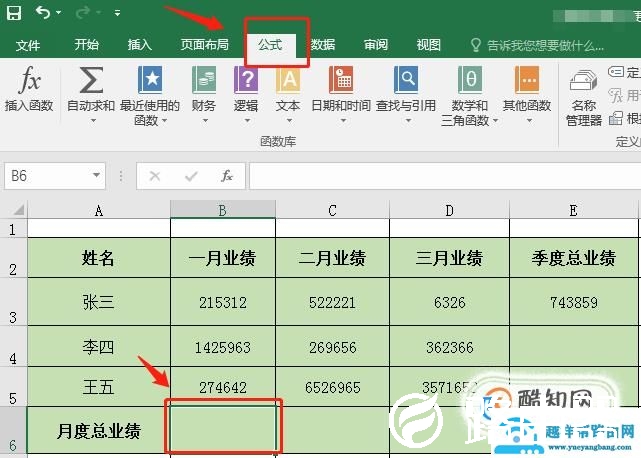Open the 其他函数 icon
The width and height of the screenshot is (641, 458).
tap(527, 80)
